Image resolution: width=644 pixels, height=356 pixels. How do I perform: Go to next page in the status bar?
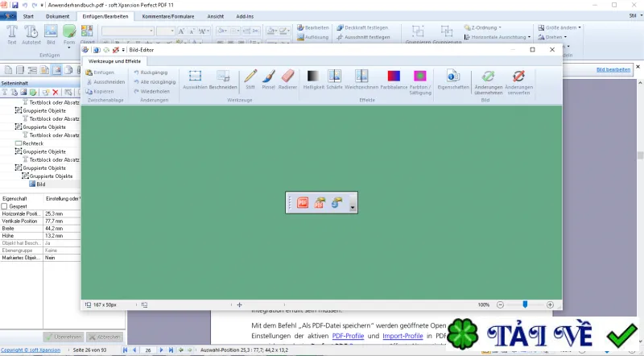coord(161,350)
